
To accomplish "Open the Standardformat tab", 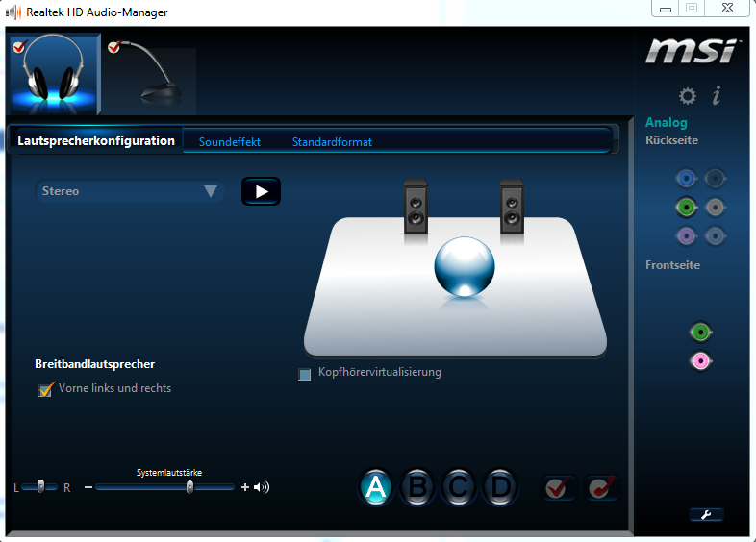I will 332,142.
